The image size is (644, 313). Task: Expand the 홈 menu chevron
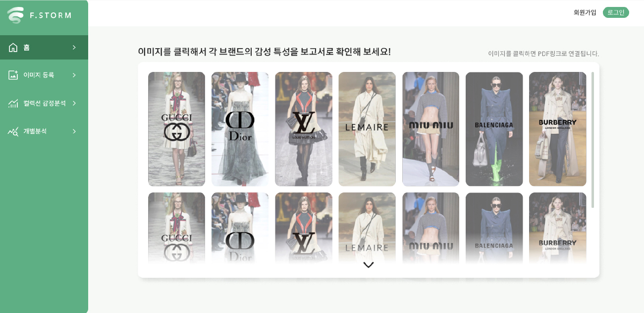[x=74, y=48]
